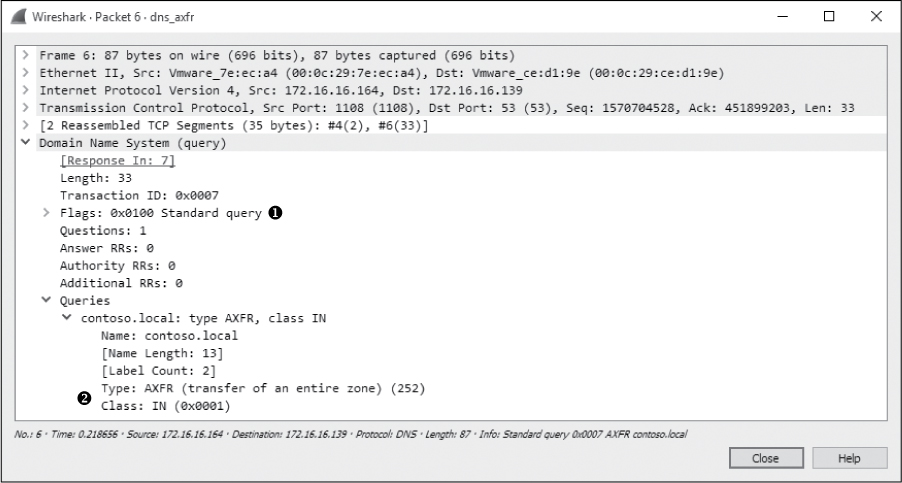Expand the Flags 0x0100 Standard query row
The height and width of the screenshot is (483, 902).
46,213
